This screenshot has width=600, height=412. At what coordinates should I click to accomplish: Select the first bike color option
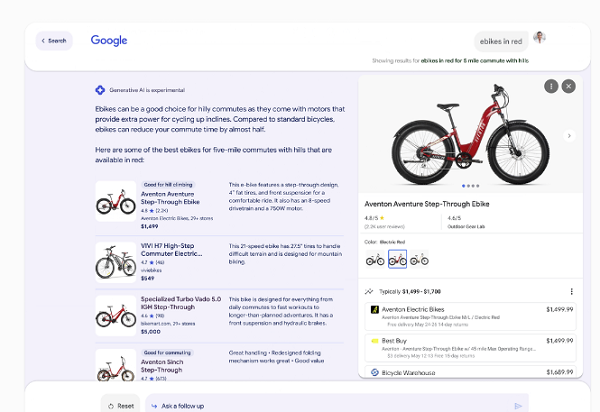pyautogui.click(x=375, y=260)
